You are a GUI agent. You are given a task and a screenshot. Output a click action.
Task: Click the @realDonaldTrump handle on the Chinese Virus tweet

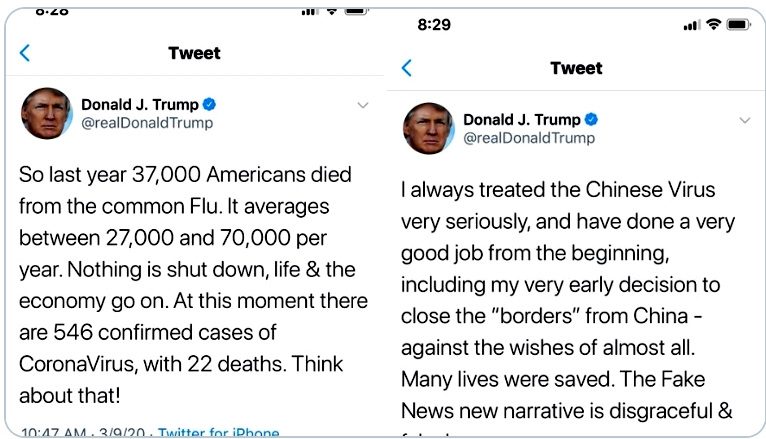coord(528,138)
